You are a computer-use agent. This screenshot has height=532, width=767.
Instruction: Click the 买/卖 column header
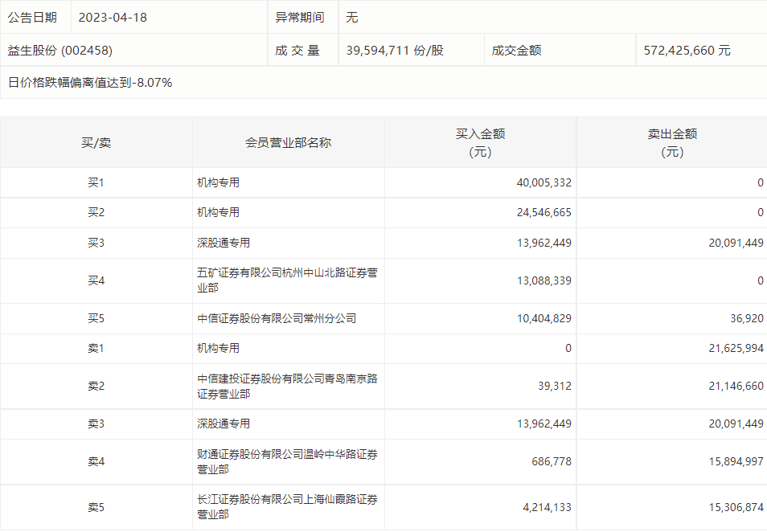click(x=96, y=143)
